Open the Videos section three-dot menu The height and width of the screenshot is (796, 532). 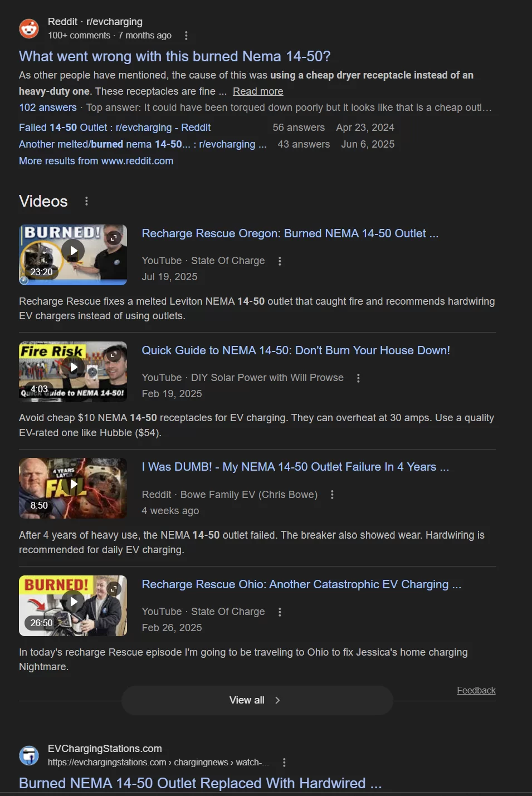coord(86,201)
